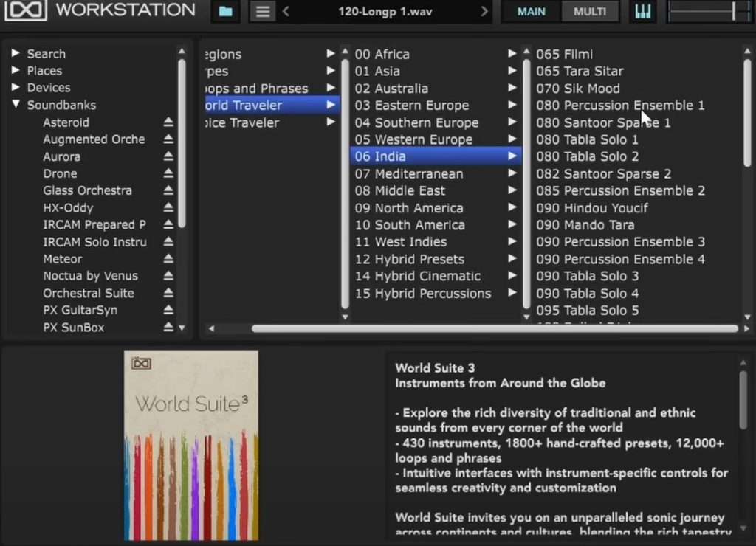Open the folder browser icon

(225, 12)
